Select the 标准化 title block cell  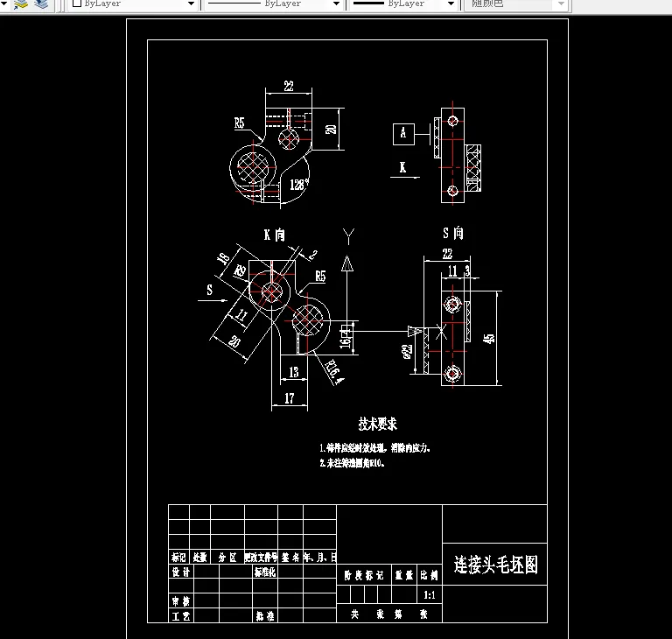click(265, 572)
